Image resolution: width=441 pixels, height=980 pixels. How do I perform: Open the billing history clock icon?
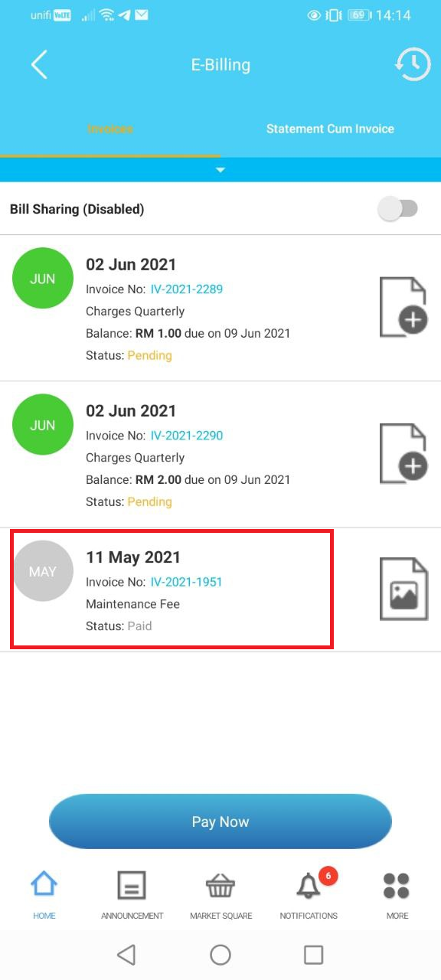[x=412, y=65]
